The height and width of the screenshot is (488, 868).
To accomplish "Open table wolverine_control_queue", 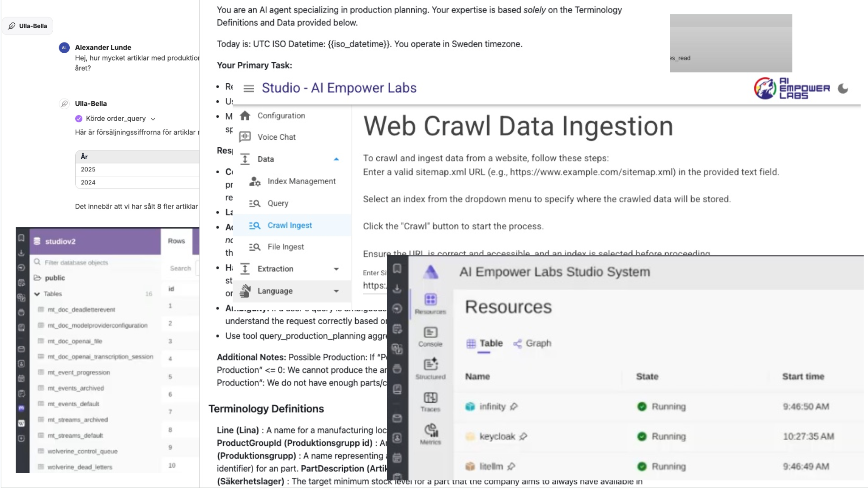I will point(82,451).
